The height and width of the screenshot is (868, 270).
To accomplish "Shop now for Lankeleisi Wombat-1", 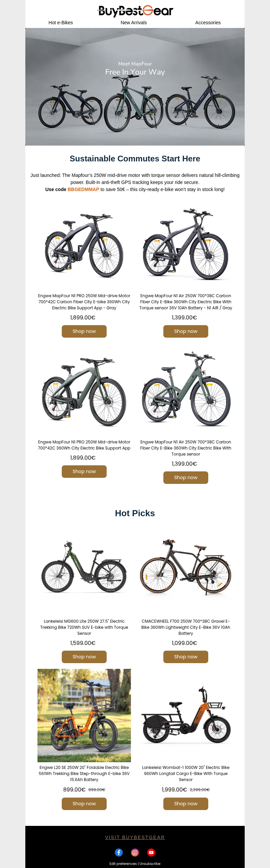I will [x=186, y=804].
